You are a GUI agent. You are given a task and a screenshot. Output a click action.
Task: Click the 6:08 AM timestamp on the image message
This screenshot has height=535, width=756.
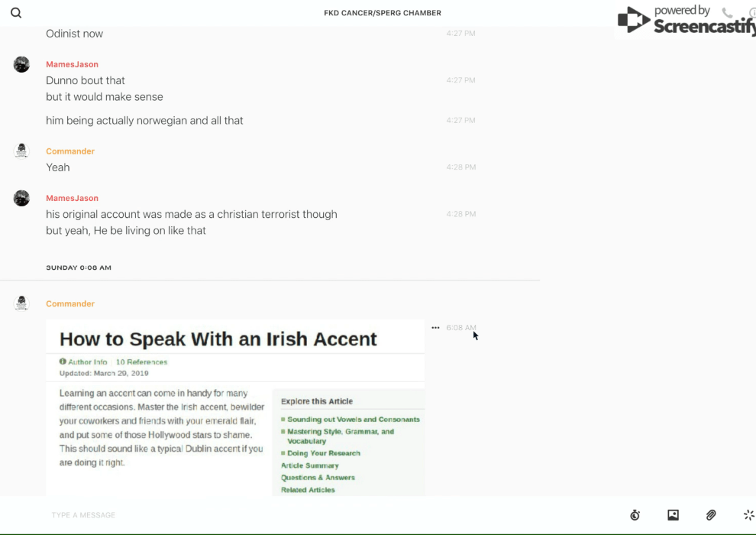[460, 328]
